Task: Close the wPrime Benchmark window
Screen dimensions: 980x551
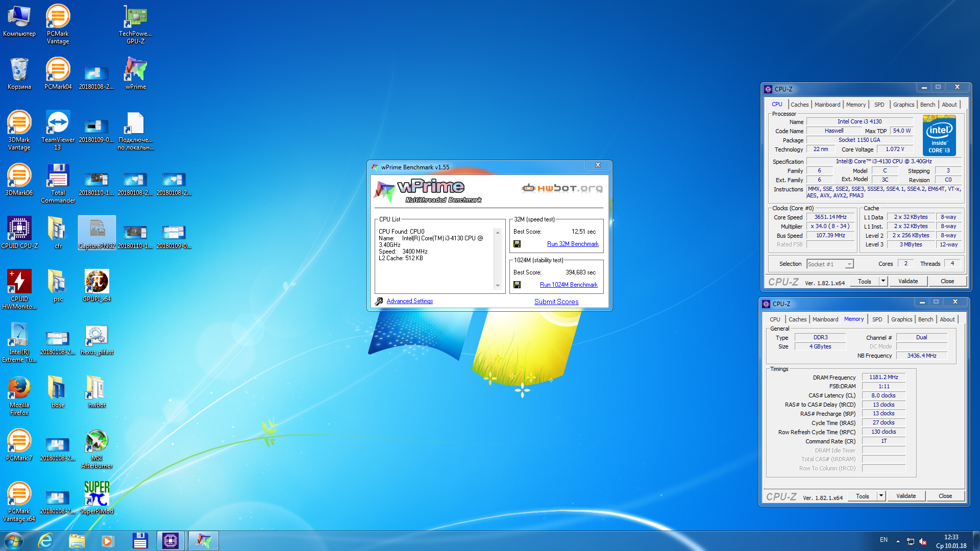Action: (598, 165)
